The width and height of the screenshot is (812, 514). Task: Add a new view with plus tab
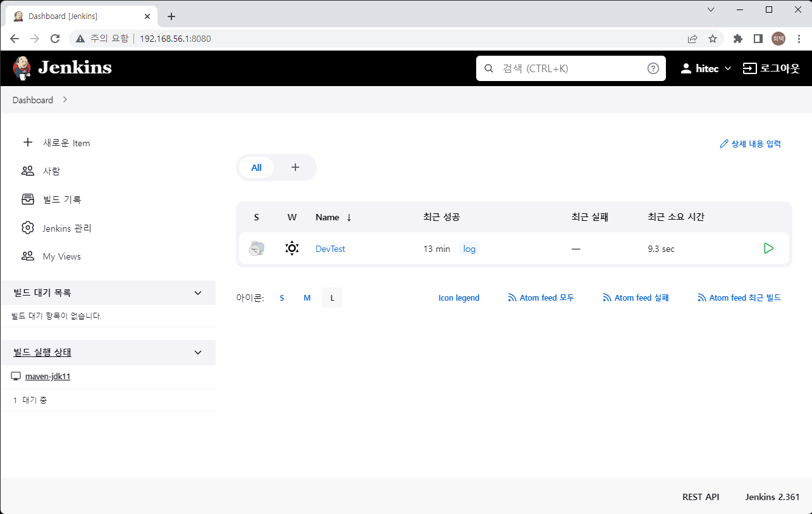[x=295, y=168]
